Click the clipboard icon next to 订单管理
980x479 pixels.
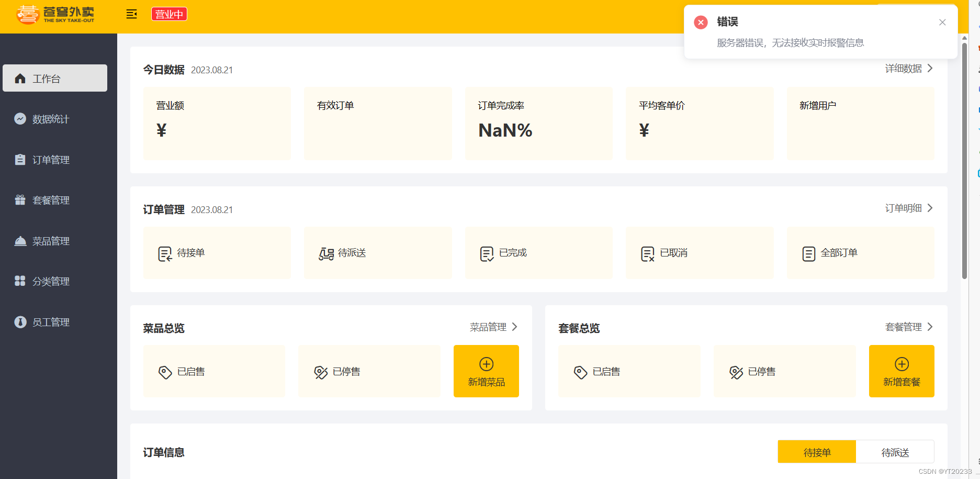click(20, 160)
